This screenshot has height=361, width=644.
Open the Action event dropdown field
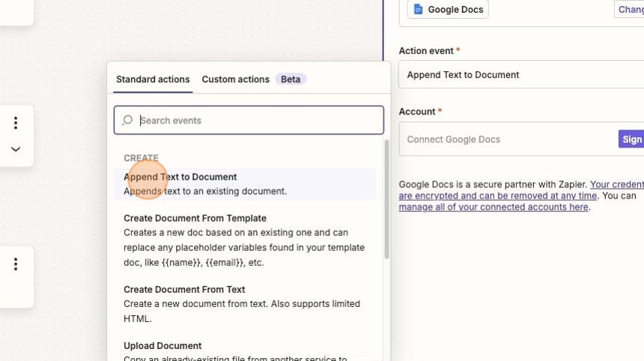tap(521, 75)
